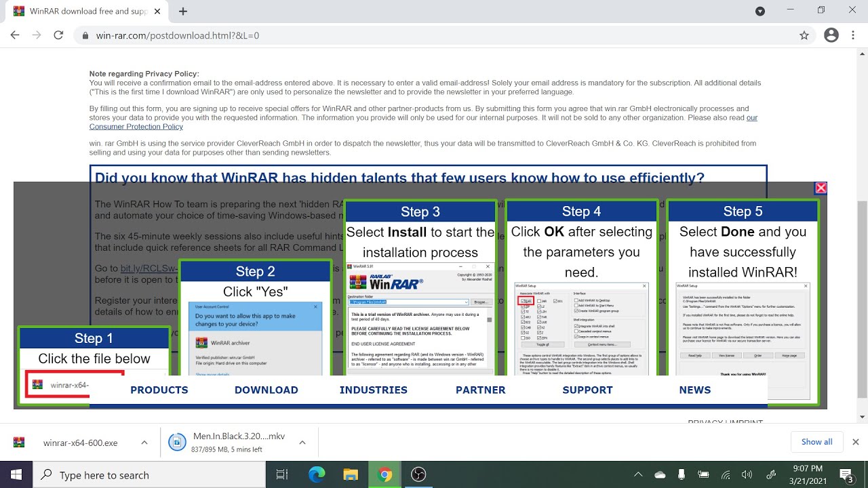Open the Windows Start menu
The height and width of the screenshot is (488, 868).
coord(16,474)
